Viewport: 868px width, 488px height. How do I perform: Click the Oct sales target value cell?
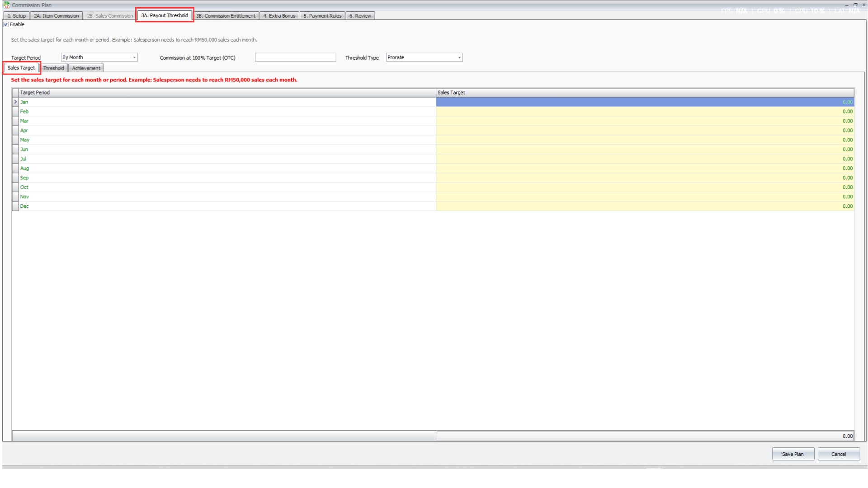[x=645, y=188]
